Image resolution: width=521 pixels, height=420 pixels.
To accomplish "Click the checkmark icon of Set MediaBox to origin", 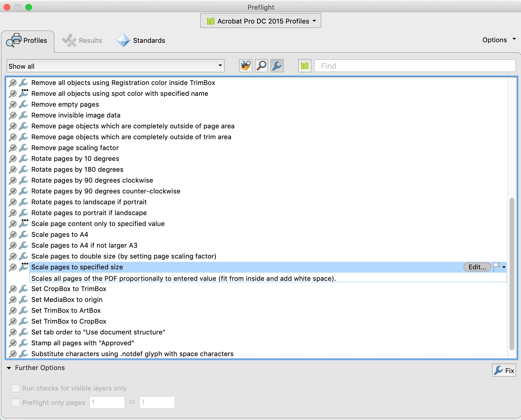I will [13, 300].
